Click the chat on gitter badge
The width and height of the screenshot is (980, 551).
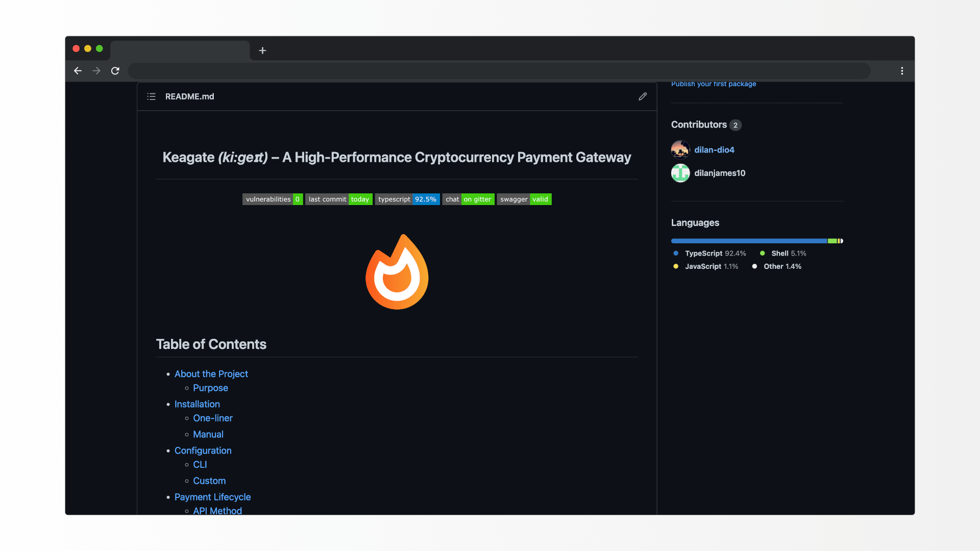(468, 199)
